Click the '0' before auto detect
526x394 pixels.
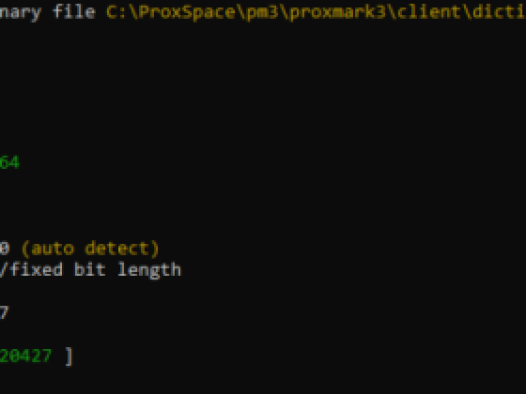tap(4, 248)
